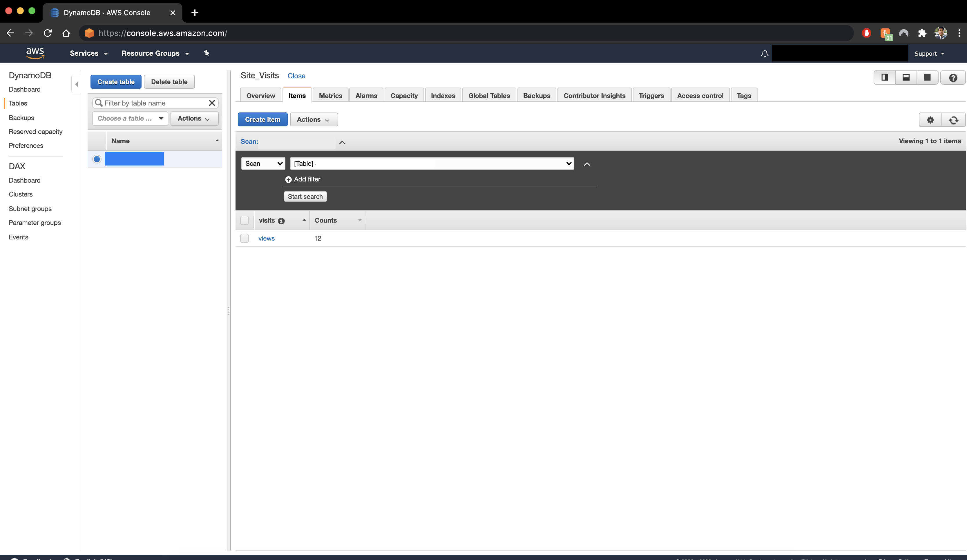
Task: Refresh the items list
Action: (x=954, y=120)
